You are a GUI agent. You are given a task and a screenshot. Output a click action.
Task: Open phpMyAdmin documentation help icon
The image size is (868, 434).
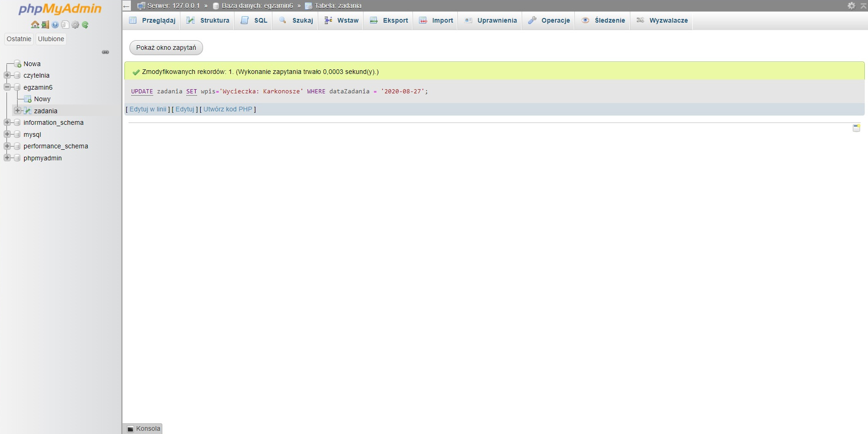pyautogui.click(x=55, y=25)
